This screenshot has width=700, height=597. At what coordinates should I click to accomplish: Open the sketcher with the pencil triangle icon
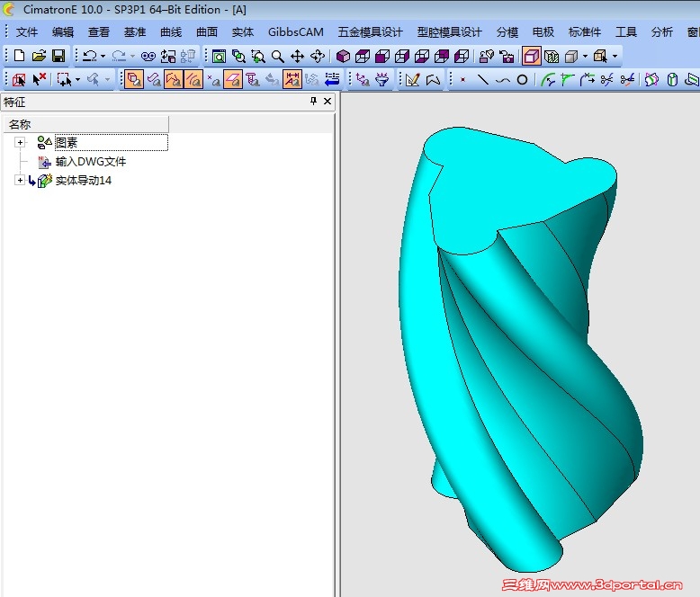pos(413,80)
